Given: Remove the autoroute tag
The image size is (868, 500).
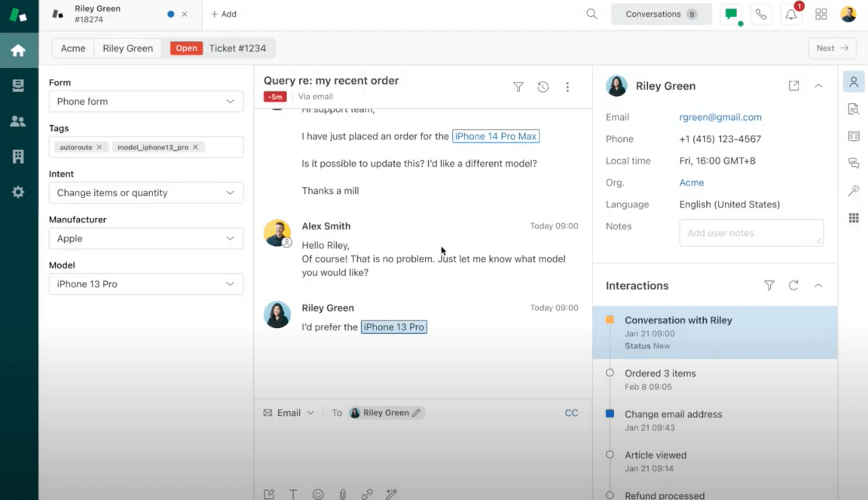Looking at the screenshot, I should [x=99, y=147].
